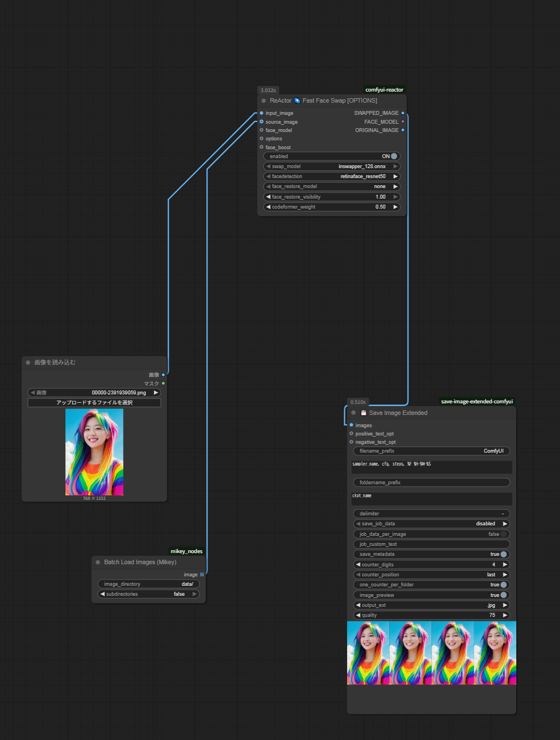Previous subdirectories option arrow
The image size is (560, 740).
[103, 594]
